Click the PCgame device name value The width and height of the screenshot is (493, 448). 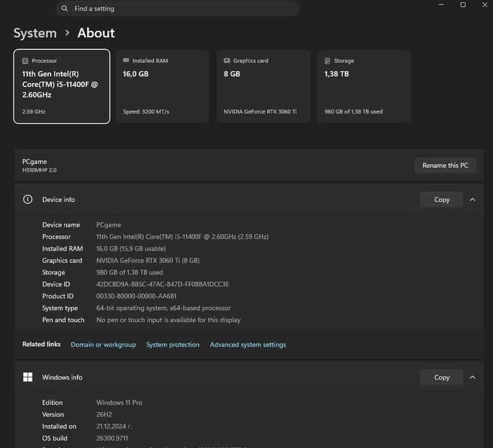[108, 225]
